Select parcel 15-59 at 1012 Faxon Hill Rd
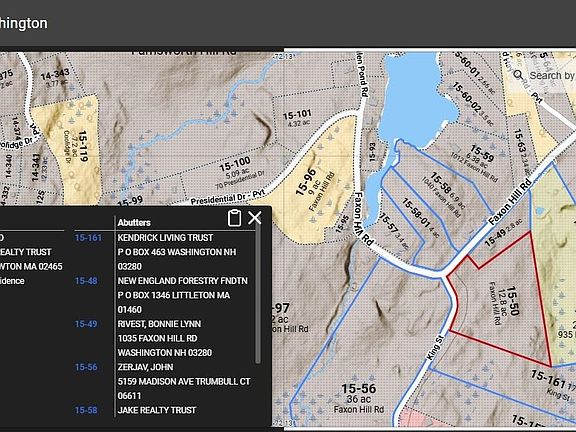Viewport: 576px width, 432px height. [478, 162]
